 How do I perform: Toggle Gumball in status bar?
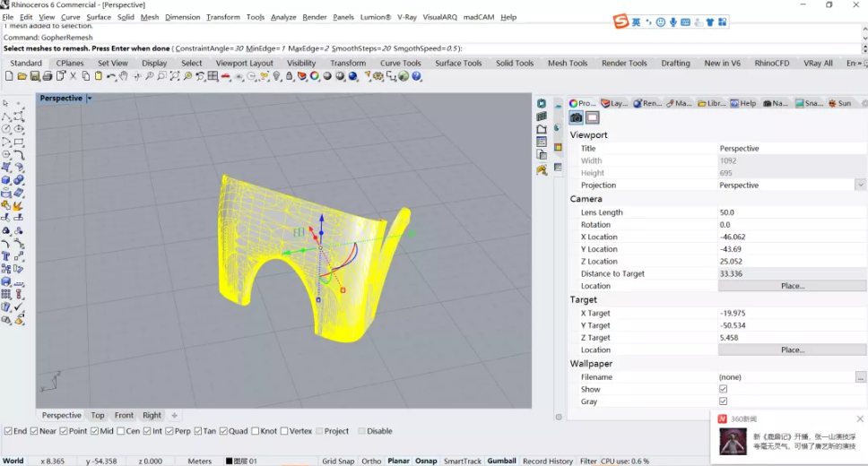(501, 461)
